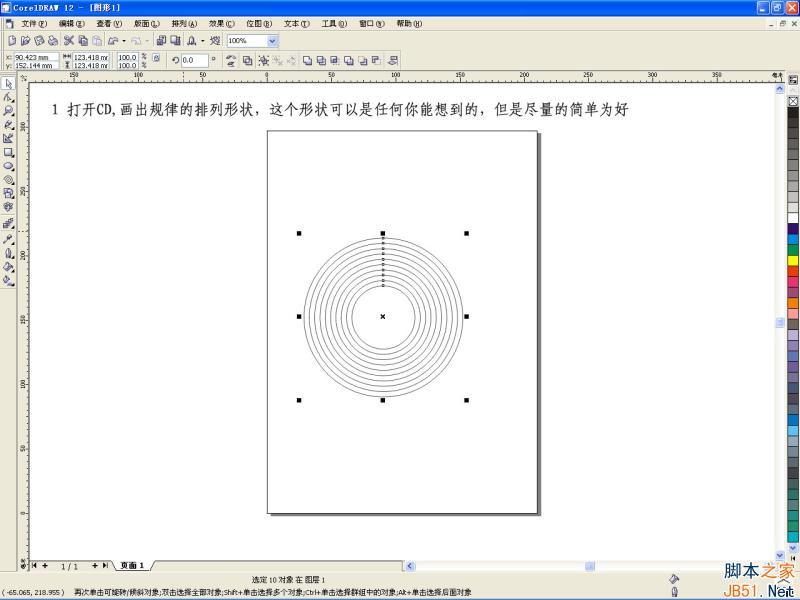This screenshot has height=600, width=800.
Task: Undo the last action
Action: (x=113, y=40)
